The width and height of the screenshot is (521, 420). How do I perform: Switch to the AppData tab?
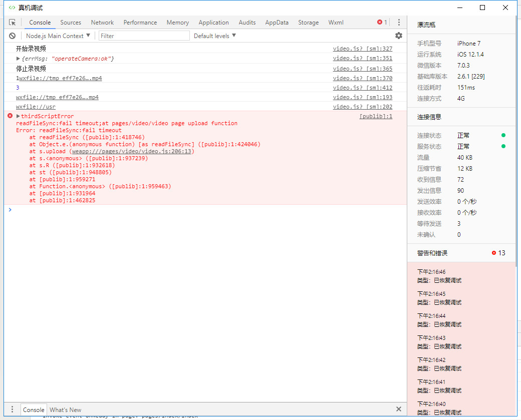coord(277,23)
